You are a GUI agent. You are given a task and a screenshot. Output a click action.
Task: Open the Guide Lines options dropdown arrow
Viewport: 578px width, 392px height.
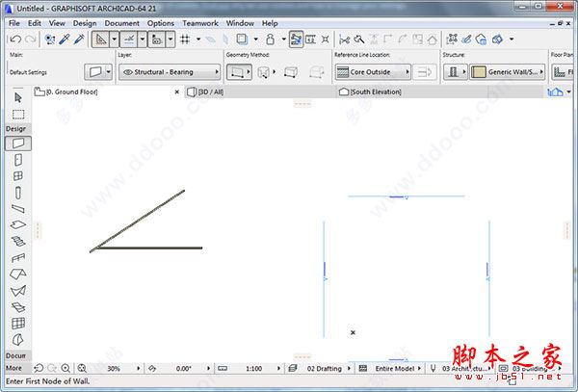pos(114,39)
